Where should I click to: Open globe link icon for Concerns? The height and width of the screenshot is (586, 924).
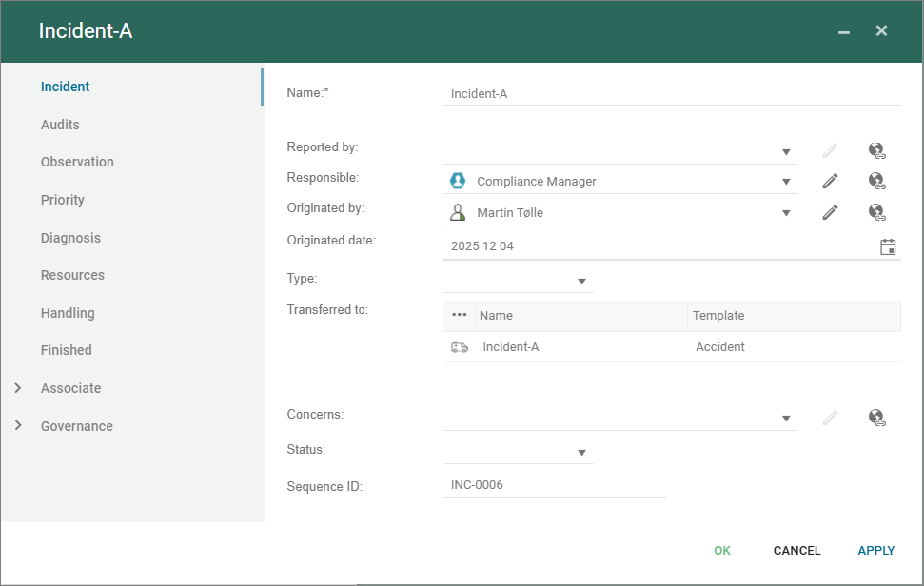tap(877, 417)
